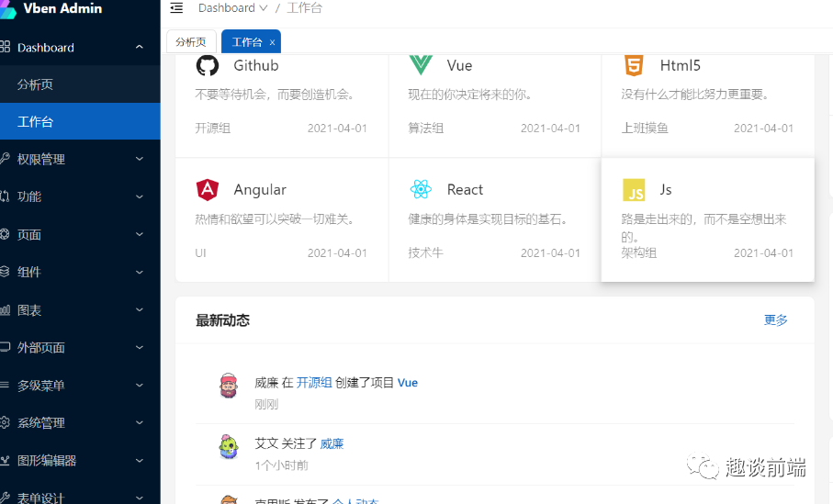Open the 开源组 link in activity
833x504 pixels.
(x=314, y=383)
